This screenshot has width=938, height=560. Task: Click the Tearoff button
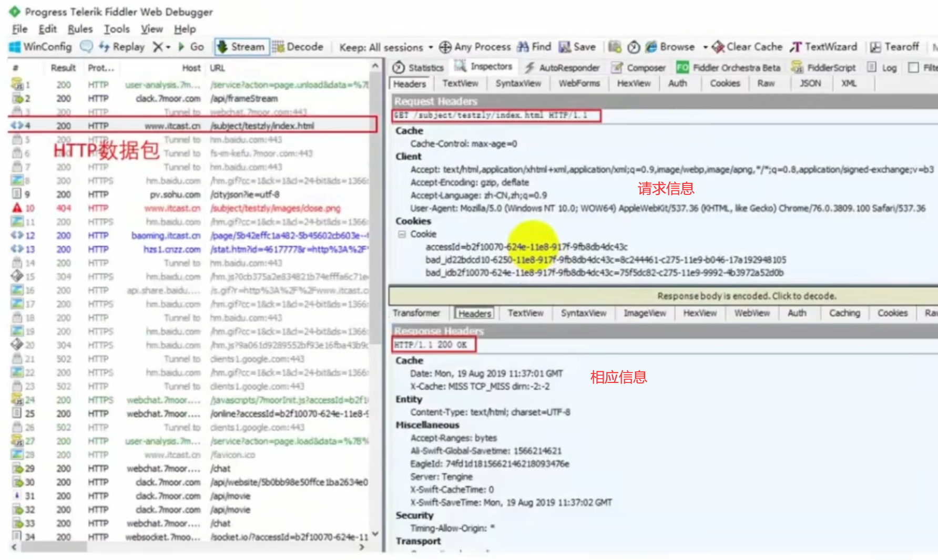tap(894, 47)
